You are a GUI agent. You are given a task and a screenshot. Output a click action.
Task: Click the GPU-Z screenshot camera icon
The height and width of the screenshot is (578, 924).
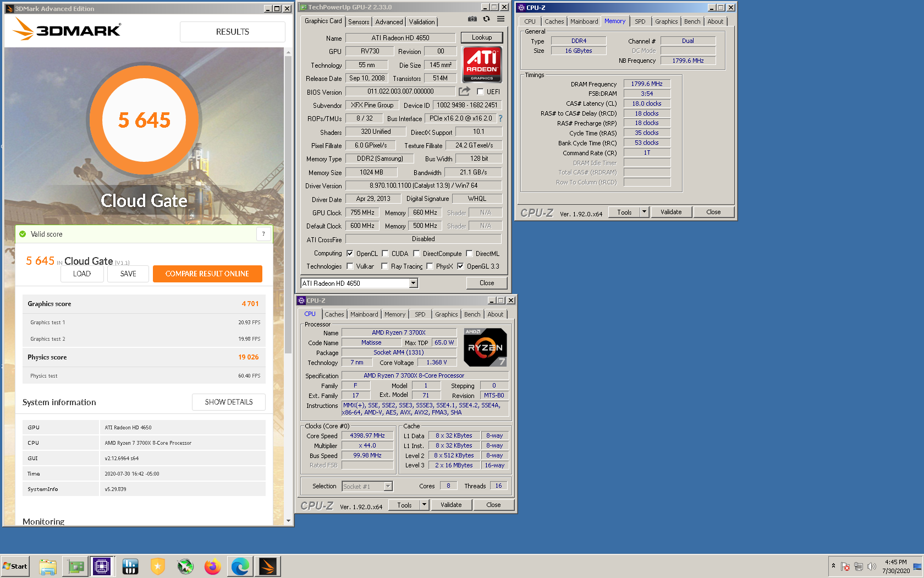pos(472,19)
